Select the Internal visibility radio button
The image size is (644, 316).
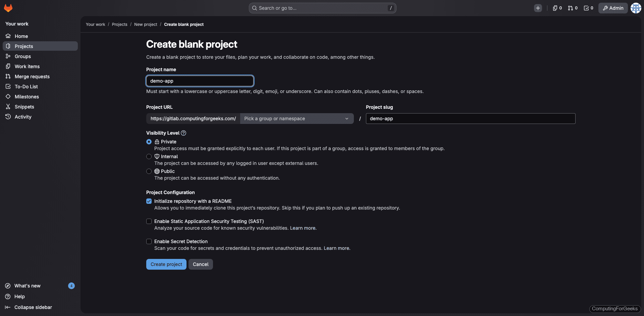click(x=149, y=156)
